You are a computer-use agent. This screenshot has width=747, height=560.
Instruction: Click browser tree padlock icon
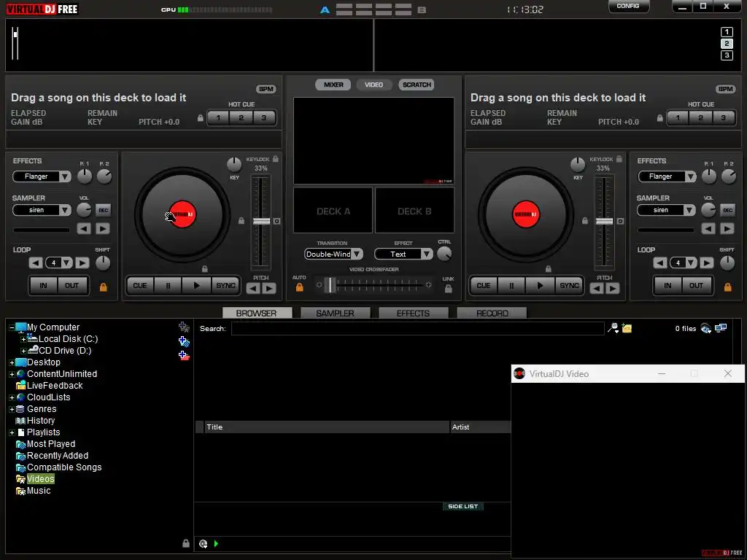click(x=186, y=543)
